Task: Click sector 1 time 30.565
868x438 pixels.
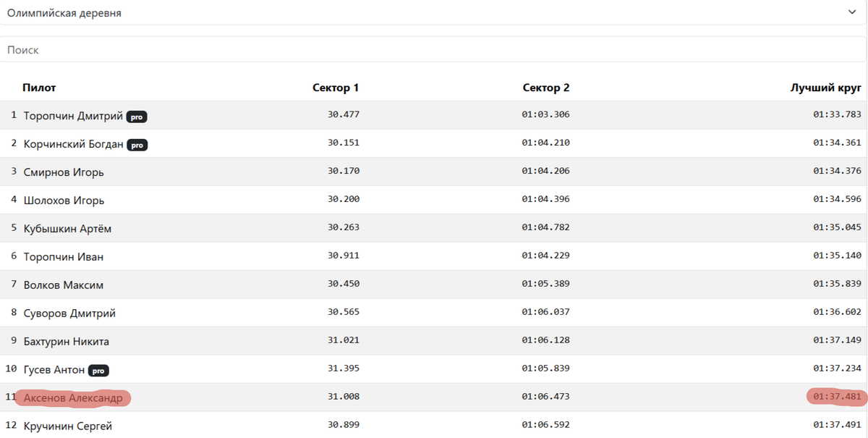Action: pyautogui.click(x=344, y=312)
